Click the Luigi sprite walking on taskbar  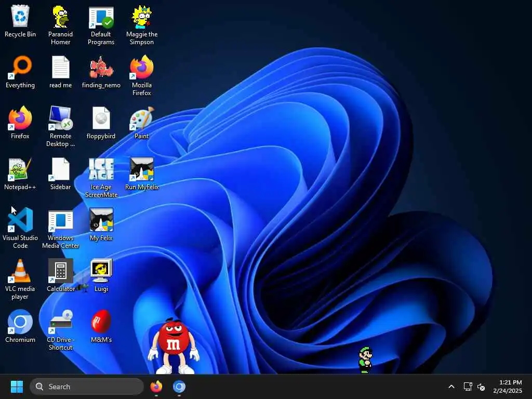point(365,360)
